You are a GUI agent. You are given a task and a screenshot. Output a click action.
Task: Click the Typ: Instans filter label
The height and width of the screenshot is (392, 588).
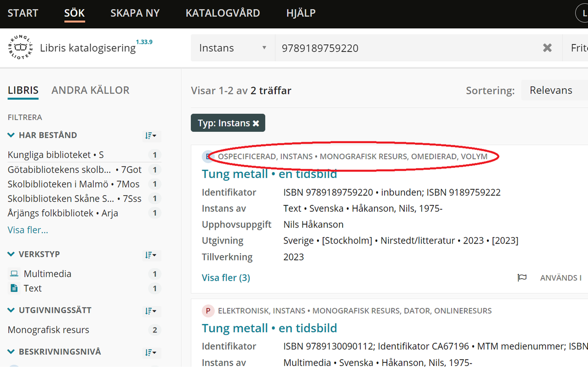(x=224, y=123)
